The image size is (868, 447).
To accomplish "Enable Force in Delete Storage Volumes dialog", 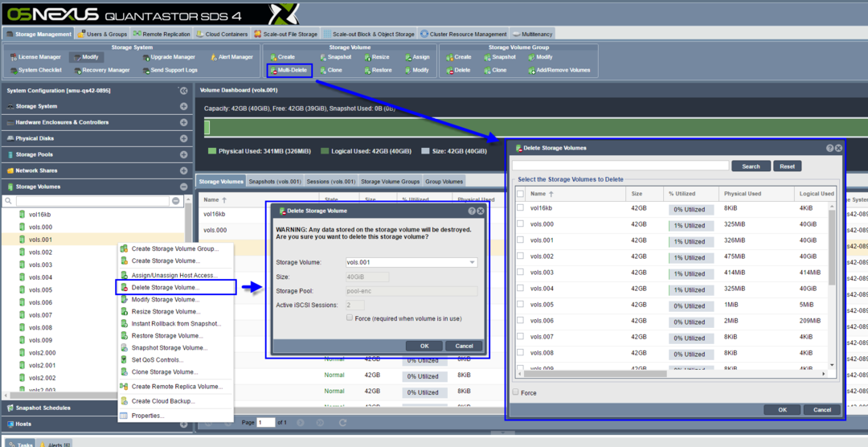I will click(x=516, y=392).
